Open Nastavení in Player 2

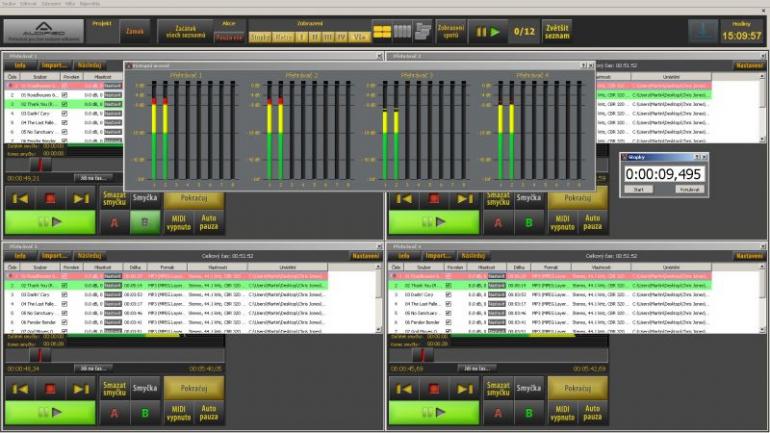coord(749,65)
